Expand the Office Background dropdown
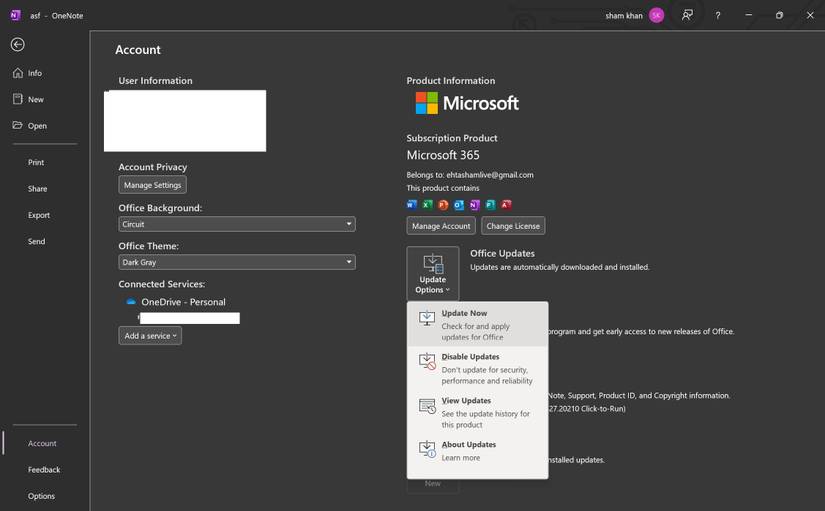The width and height of the screenshot is (825, 511). point(236,225)
